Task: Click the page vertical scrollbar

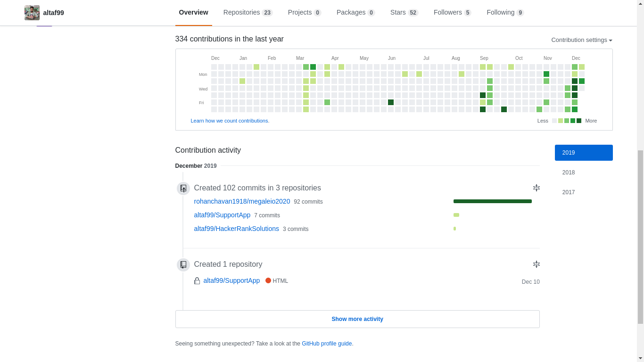Action: pos(640,237)
